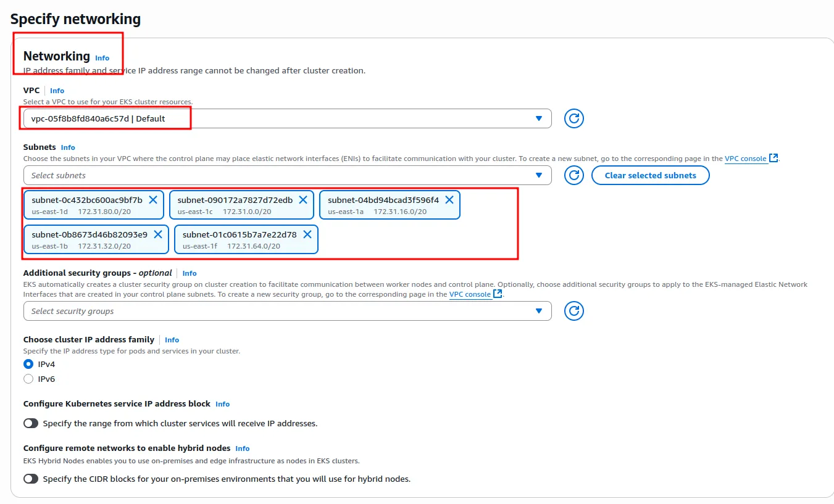Open the Select security groups dropdown
The height and width of the screenshot is (504, 834).
(288, 311)
